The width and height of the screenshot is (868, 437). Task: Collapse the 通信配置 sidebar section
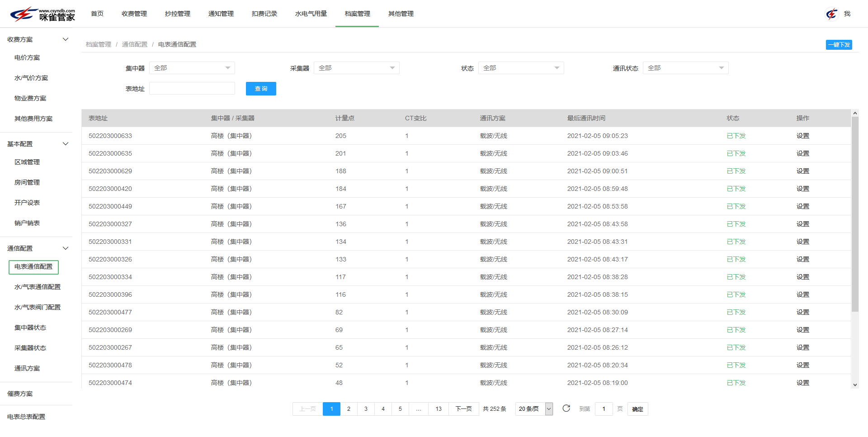tap(66, 248)
